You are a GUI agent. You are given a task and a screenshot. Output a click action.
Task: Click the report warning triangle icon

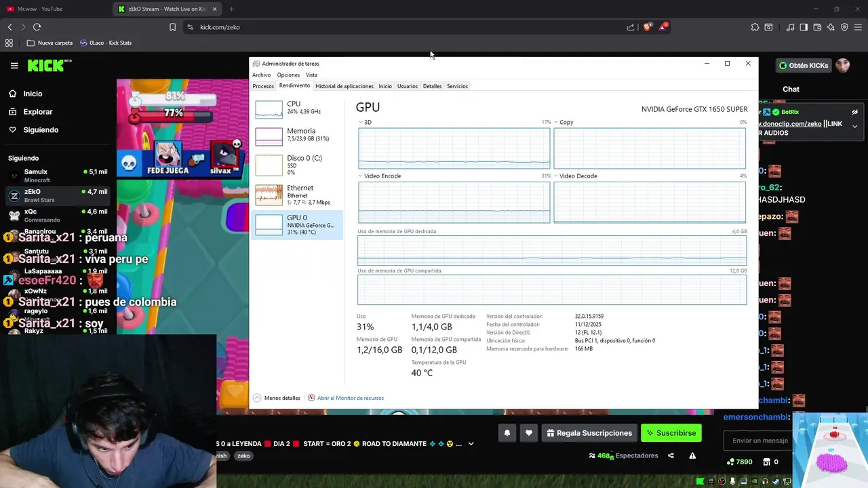[692, 455]
